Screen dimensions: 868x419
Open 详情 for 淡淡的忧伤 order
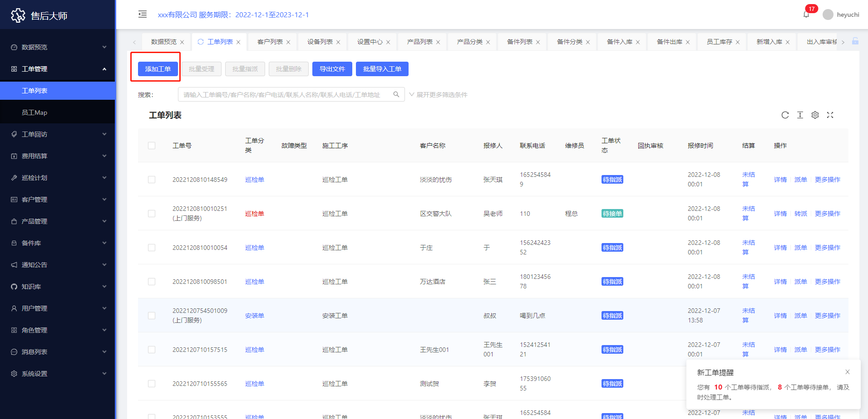click(780, 180)
